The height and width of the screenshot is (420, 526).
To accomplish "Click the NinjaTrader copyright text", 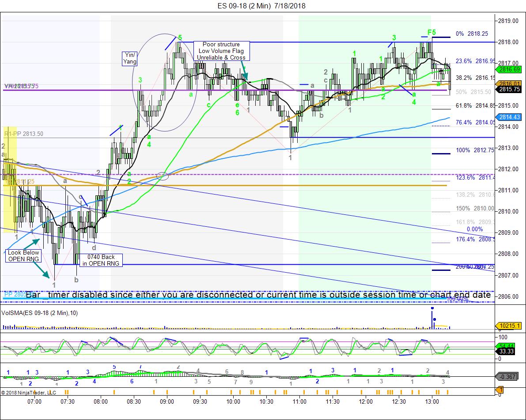I will [x=29, y=393].
